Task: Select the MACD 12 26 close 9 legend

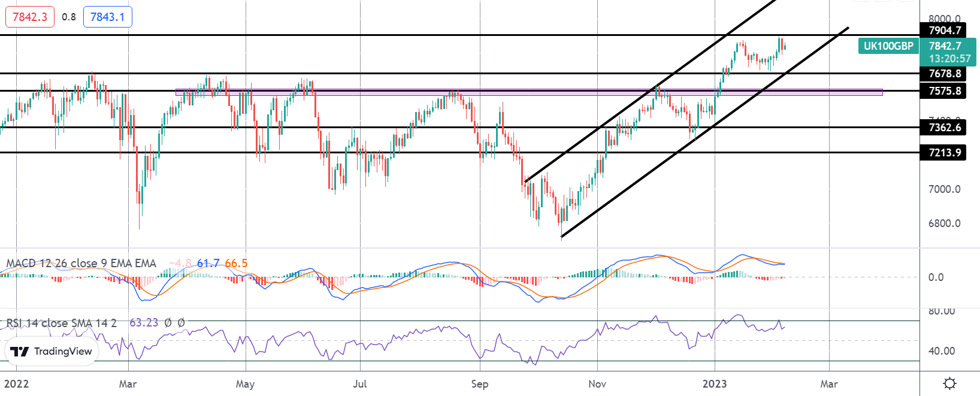Action: point(81,264)
